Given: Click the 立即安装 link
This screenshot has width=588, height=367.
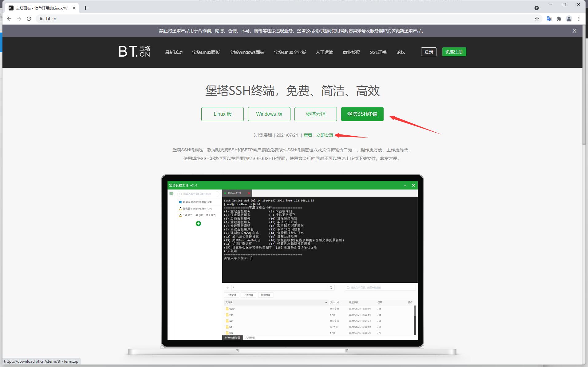Looking at the screenshot, I should [x=325, y=135].
